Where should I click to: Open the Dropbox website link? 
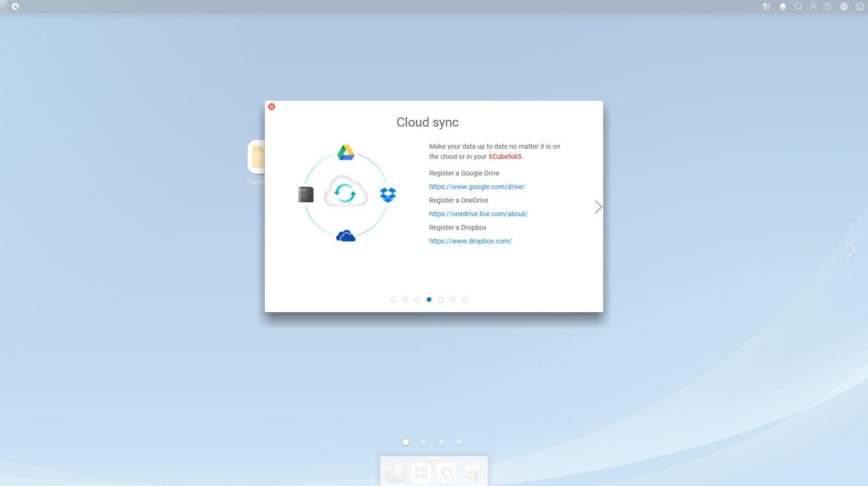click(470, 241)
